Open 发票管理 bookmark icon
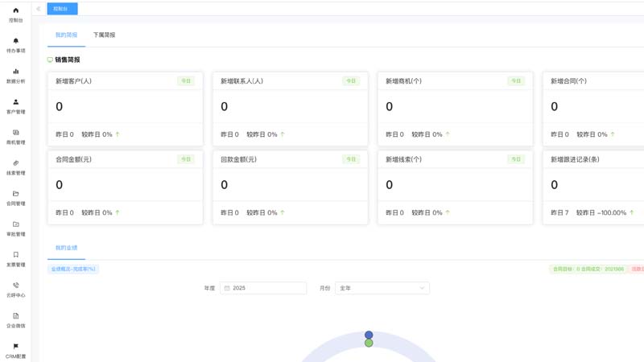Image resolution: width=644 pixels, height=362 pixels. (x=15, y=254)
